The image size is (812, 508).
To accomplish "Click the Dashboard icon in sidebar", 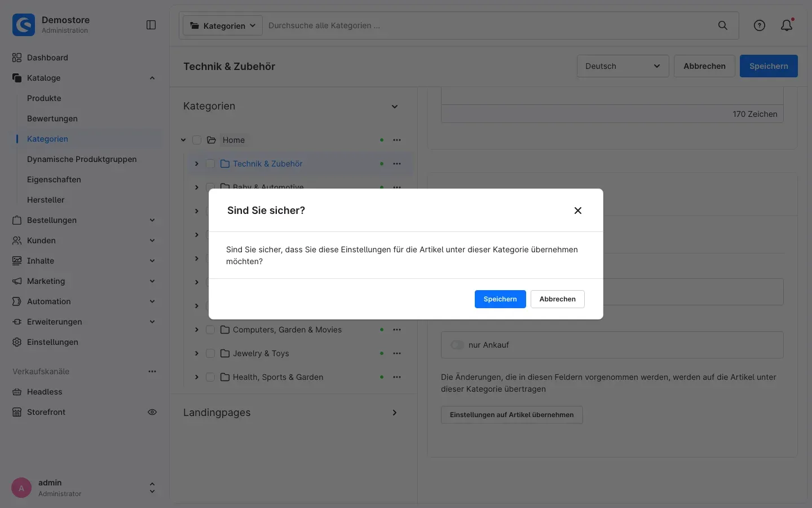I will tap(17, 58).
